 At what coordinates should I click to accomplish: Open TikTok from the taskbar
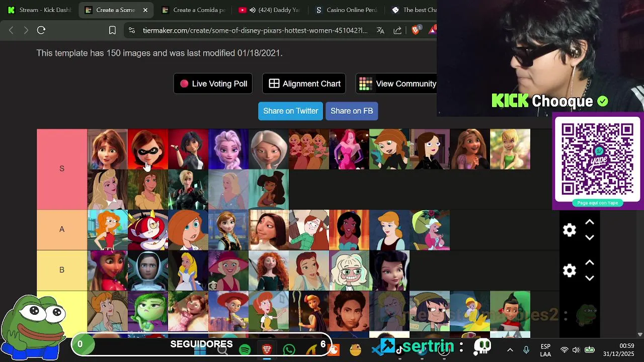pos(400,349)
